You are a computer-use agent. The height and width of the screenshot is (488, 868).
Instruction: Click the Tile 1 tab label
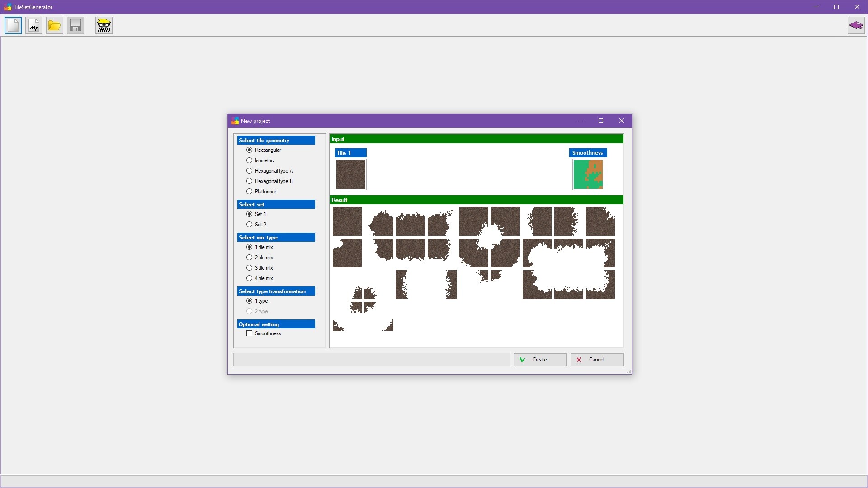(351, 153)
